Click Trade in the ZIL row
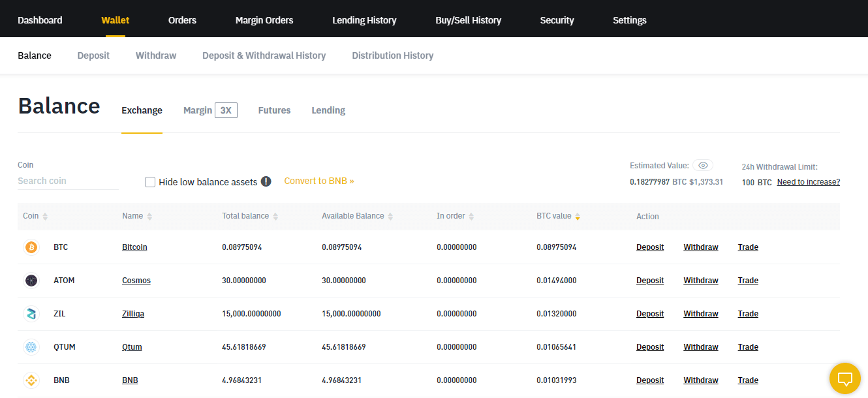Image resolution: width=868 pixels, height=398 pixels. point(748,314)
